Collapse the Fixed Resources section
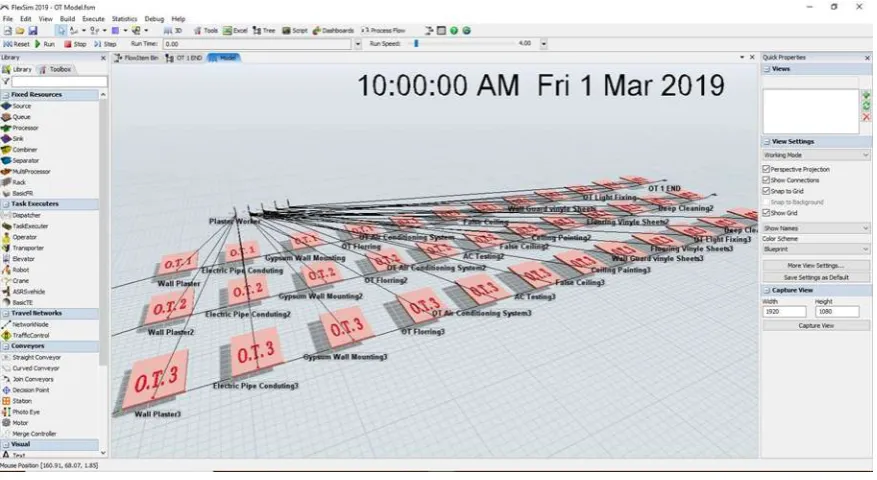 (6, 95)
